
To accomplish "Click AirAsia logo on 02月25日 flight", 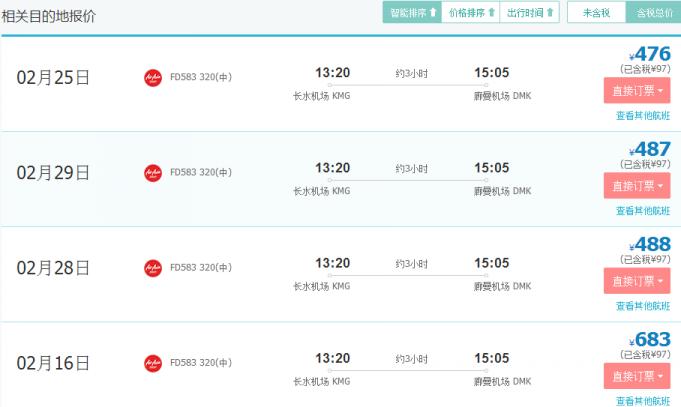I will 153,78.
